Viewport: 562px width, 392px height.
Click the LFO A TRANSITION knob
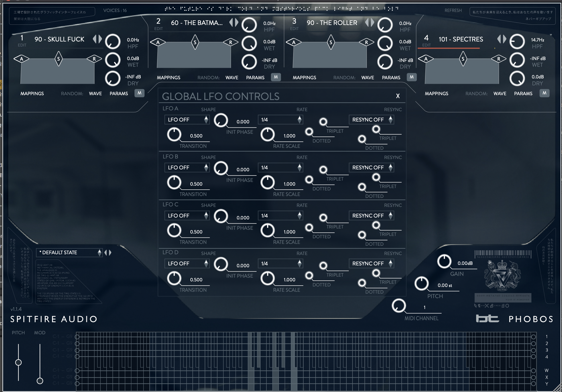(x=174, y=134)
